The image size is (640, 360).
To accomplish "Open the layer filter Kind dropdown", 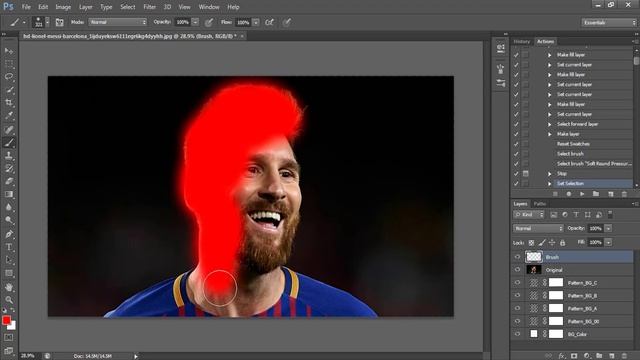I will coord(529,215).
